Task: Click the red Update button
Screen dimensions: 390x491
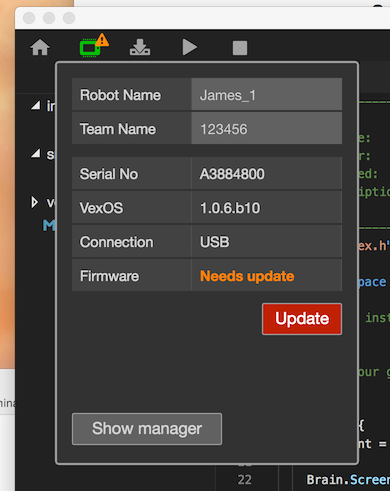Action: (x=302, y=319)
